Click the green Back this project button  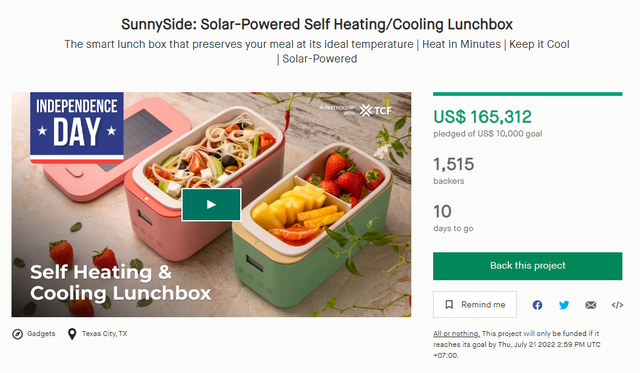[x=527, y=266]
